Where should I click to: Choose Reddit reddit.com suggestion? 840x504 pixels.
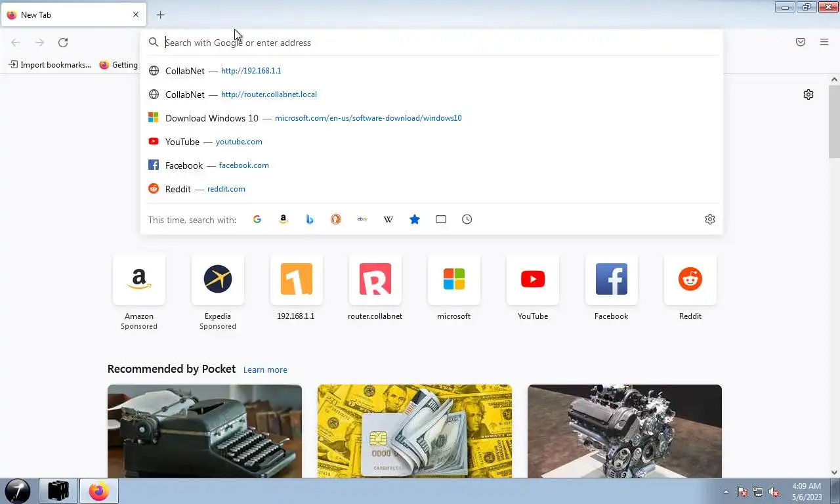click(x=431, y=189)
